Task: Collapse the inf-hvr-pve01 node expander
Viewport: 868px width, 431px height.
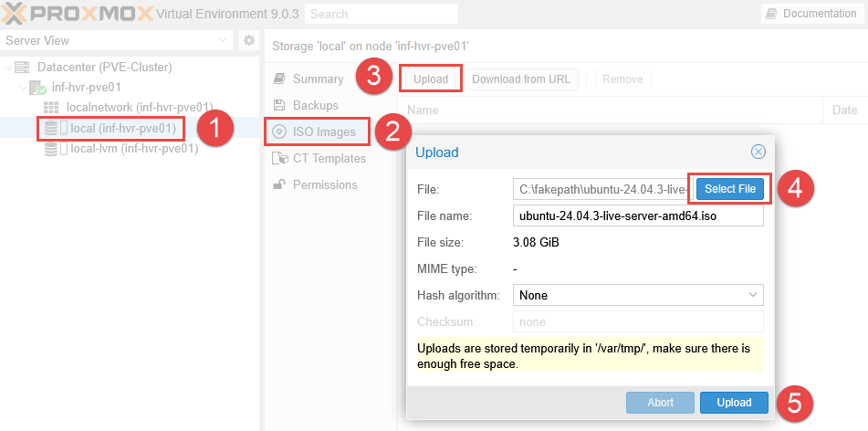Action: tap(23, 88)
